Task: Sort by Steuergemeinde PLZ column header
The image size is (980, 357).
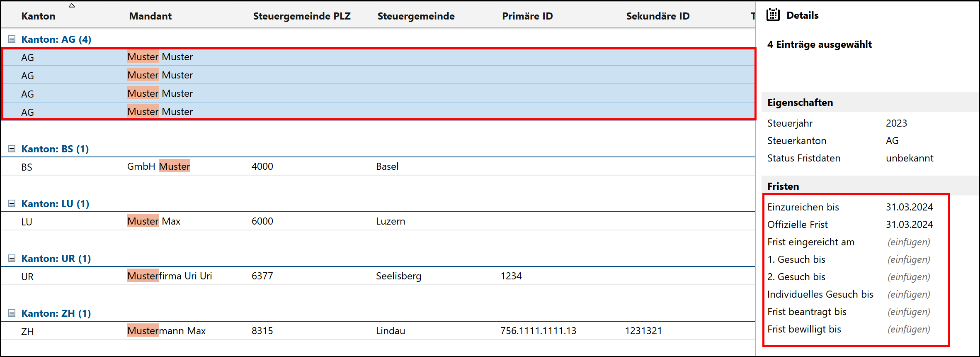Action: pyautogui.click(x=301, y=16)
